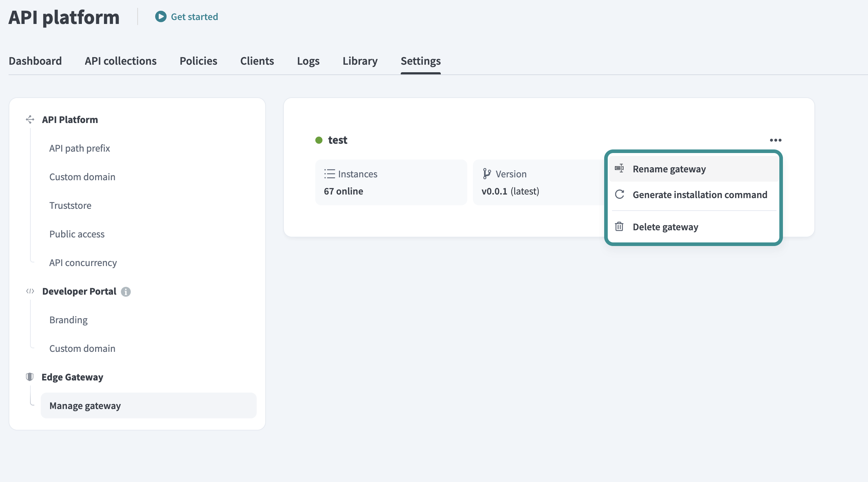Image resolution: width=868 pixels, height=482 pixels.
Task: Select Truststore under API Platform
Action: [x=70, y=205]
